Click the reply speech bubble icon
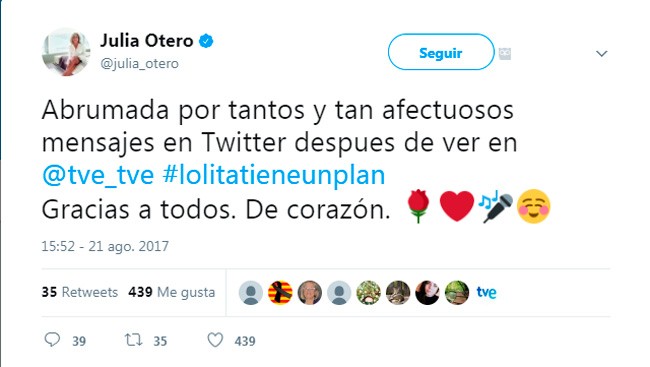Screen dimensions: 650x367 click(52, 340)
